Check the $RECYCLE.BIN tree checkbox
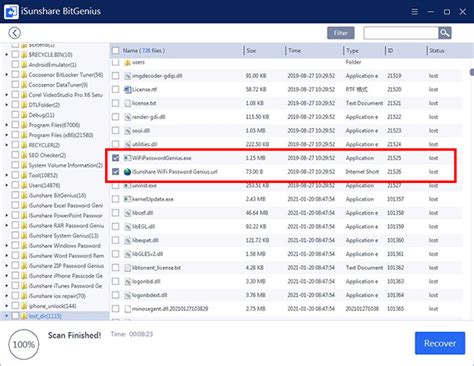 [x=15, y=54]
